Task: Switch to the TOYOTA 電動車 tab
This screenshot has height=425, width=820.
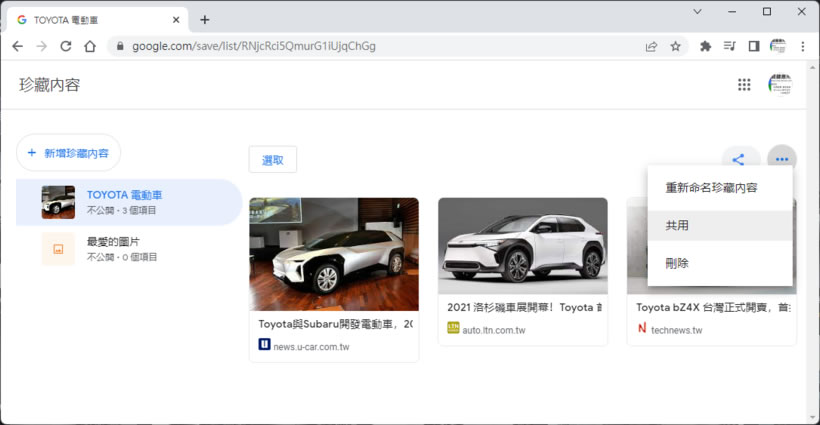Action: click(x=97, y=20)
